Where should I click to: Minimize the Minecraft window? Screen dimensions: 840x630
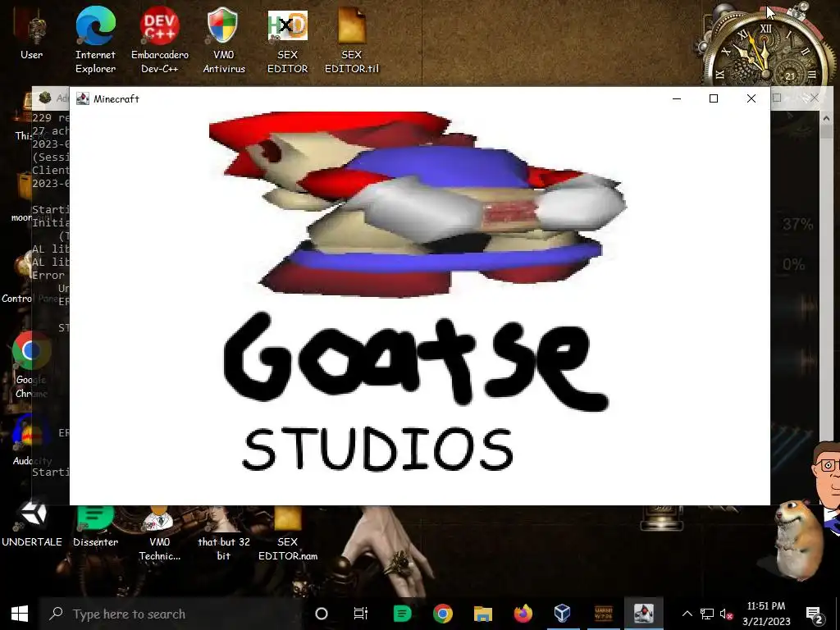coord(677,98)
